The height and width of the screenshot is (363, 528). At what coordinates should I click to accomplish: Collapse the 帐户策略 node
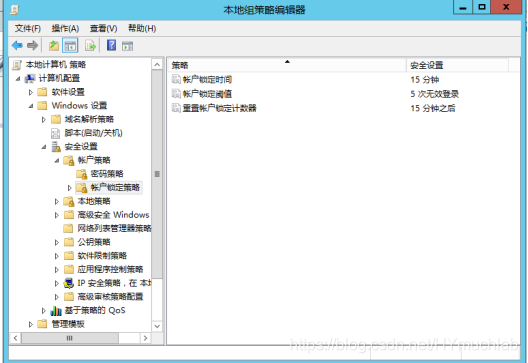(57, 161)
